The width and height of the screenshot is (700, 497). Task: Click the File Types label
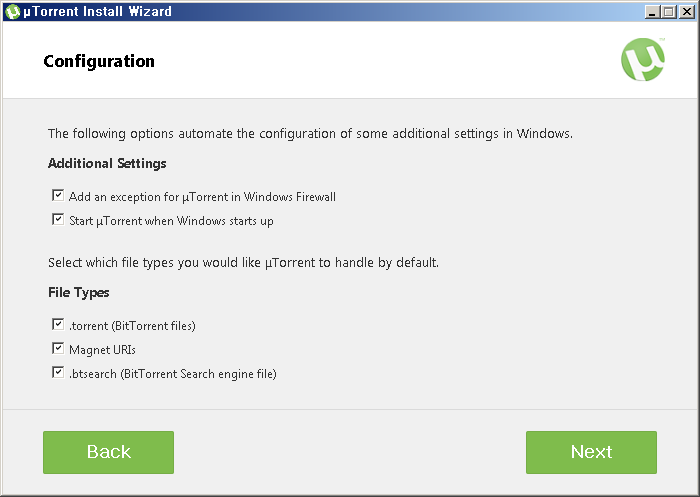(79, 292)
